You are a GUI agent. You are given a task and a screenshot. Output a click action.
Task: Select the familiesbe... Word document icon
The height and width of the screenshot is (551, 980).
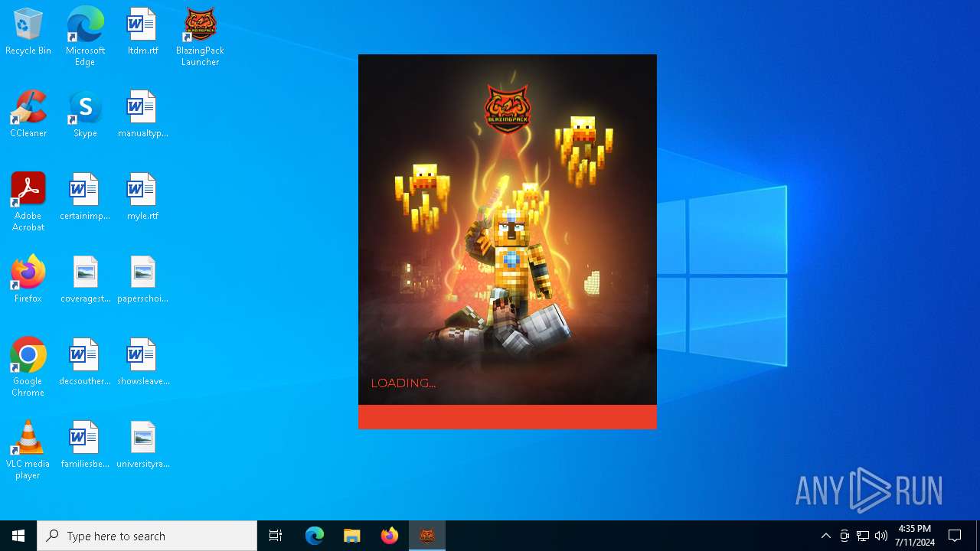pyautogui.click(x=85, y=445)
